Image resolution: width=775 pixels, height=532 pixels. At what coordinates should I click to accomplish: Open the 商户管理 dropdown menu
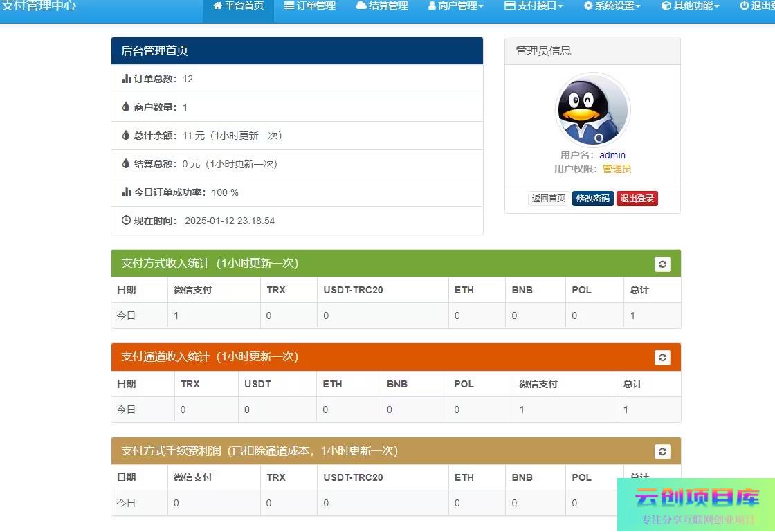click(x=455, y=6)
